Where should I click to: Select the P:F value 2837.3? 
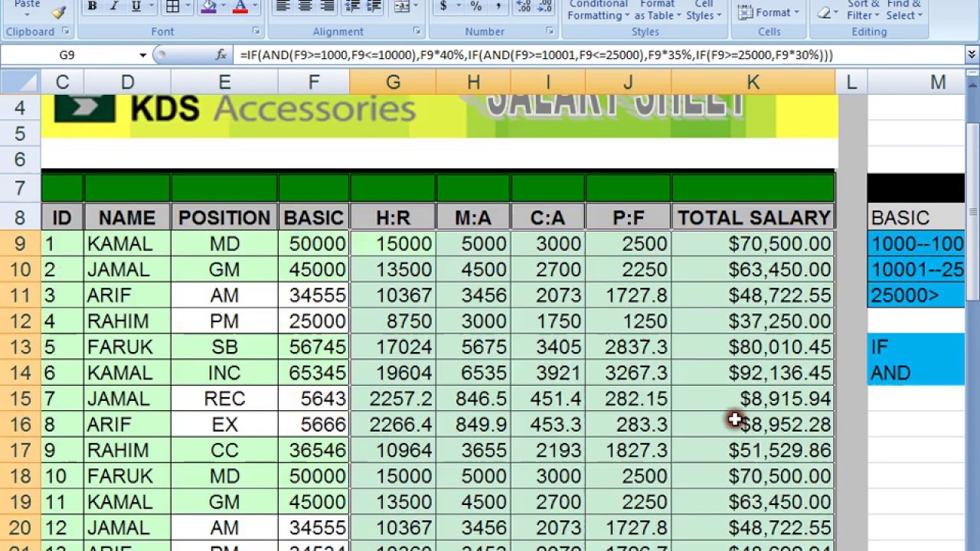[x=629, y=347]
